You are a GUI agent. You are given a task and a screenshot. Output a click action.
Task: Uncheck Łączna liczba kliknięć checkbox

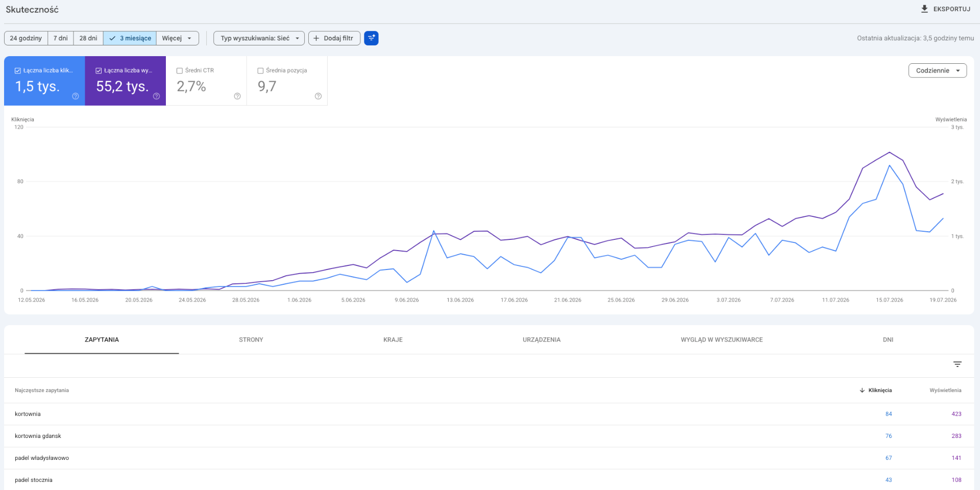(18, 71)
